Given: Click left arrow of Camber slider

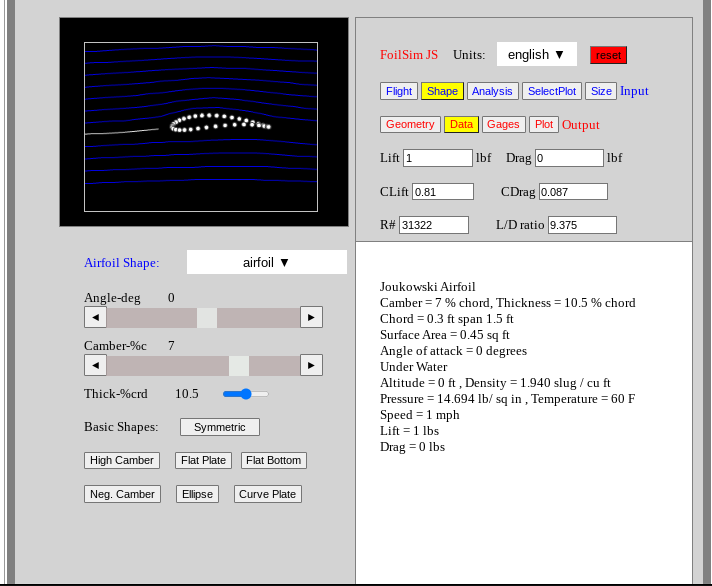Looking at the screenshot, I should pos(95,365).
